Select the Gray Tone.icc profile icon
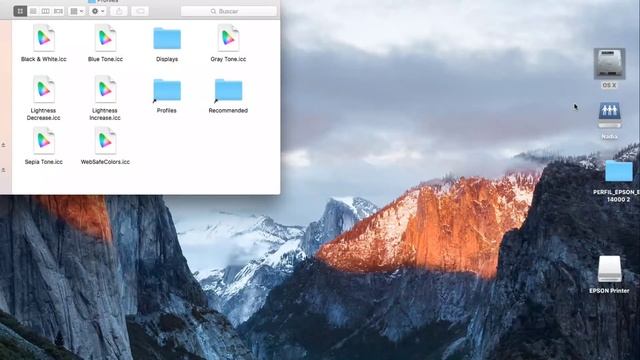 click(228, 38)
